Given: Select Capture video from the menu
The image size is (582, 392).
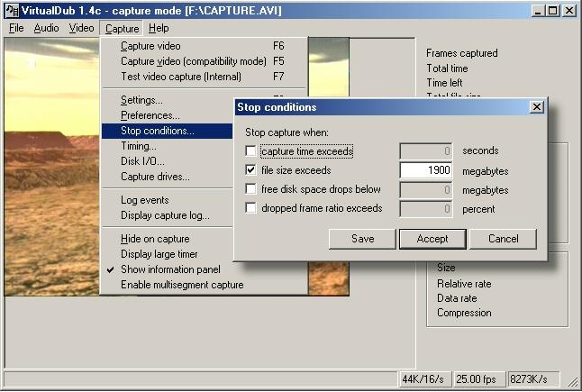Looking at the screenshot, I should [x=150, y=46].
